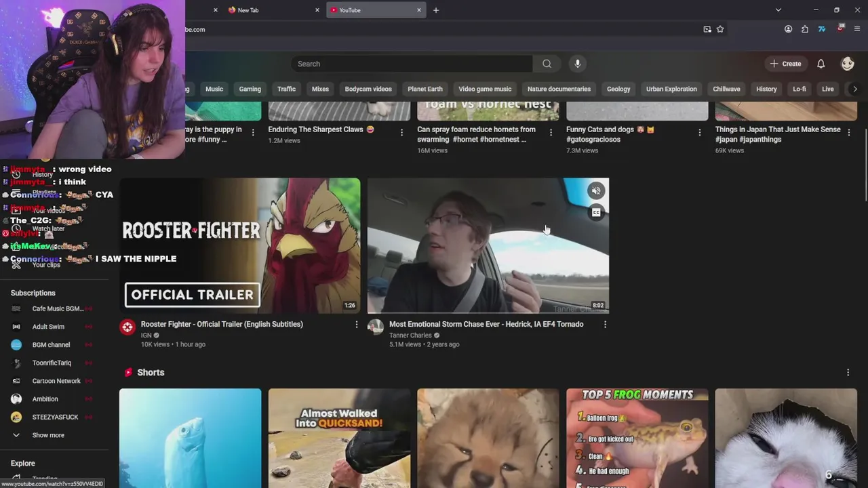Select the Video game music chip
This screenshot has height=488, width=868.
pos(485,89)
